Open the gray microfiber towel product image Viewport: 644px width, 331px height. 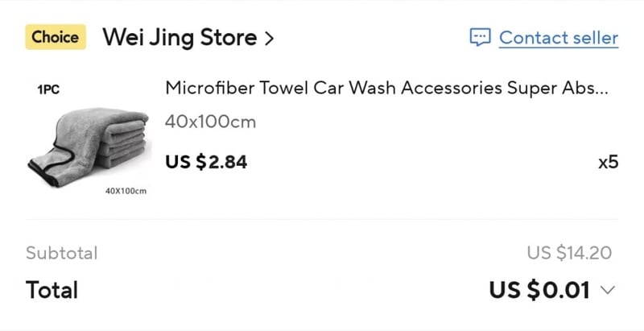tap(89, 139)
